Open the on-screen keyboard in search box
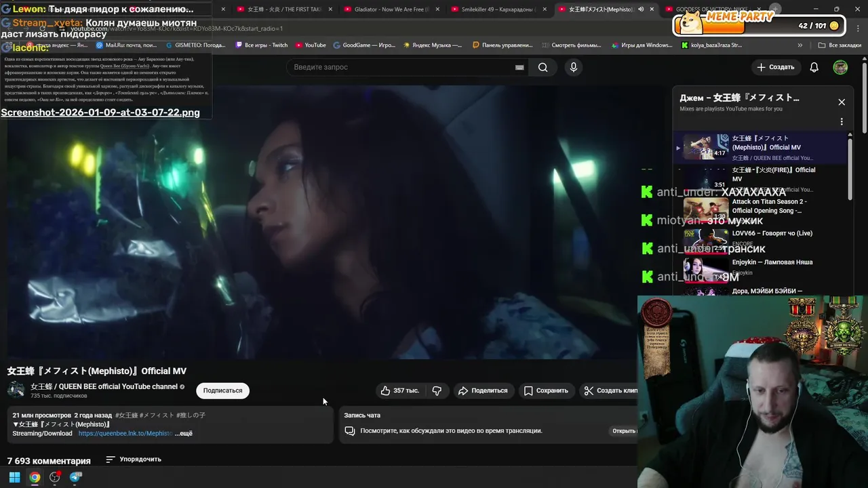Image resolution: width=868 pixels, height=488 pixels. pyautogui.click(x=519, y=67)
